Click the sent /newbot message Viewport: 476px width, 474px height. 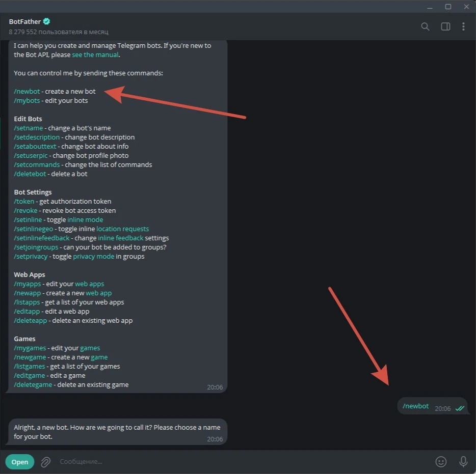point(415,406)
